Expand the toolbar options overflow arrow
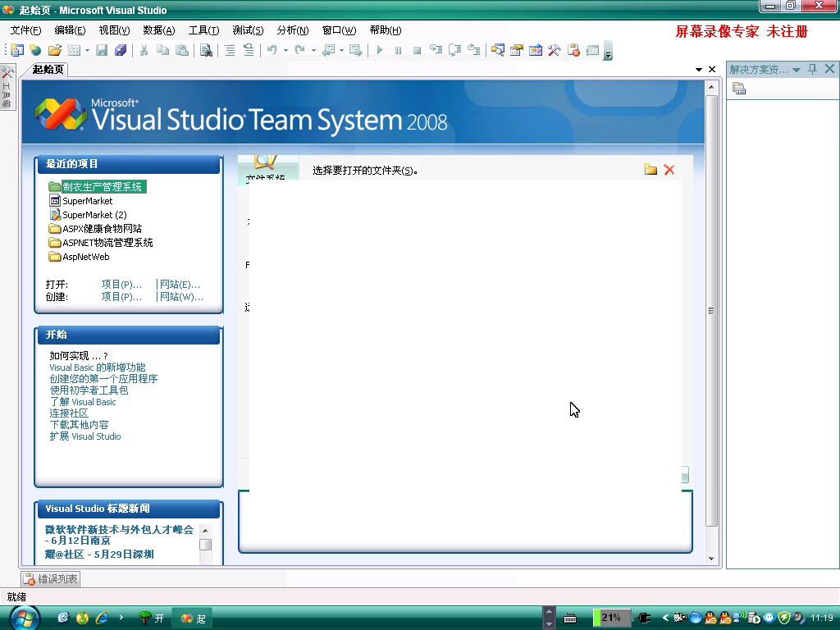 [x=608, y=52]
